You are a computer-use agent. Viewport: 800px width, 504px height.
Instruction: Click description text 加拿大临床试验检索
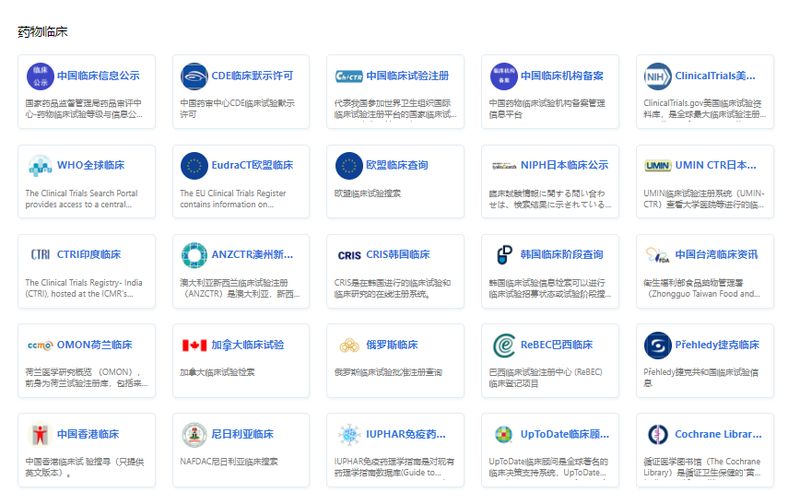217,372
